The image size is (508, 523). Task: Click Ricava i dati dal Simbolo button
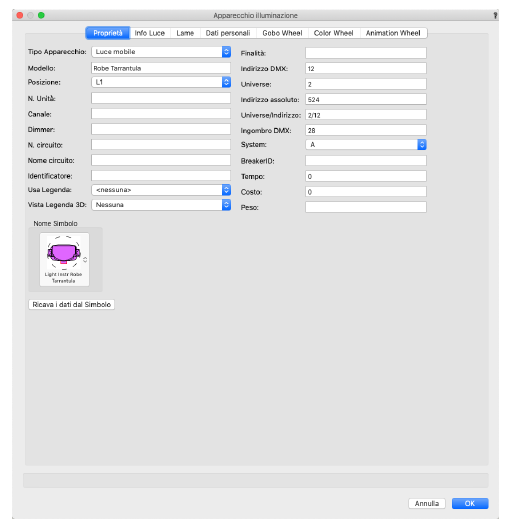coord(71,305)
